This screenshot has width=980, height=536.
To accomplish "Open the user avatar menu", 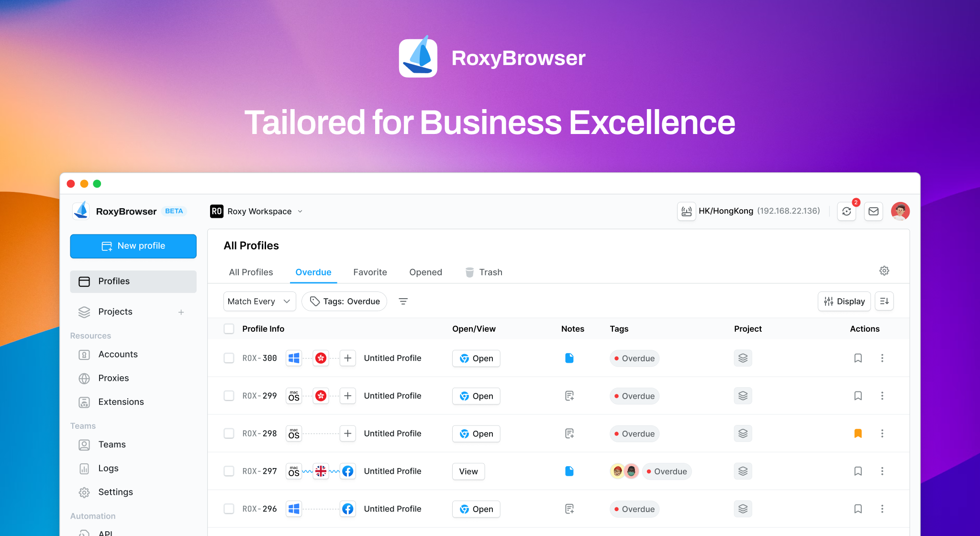I will [900, 211].
